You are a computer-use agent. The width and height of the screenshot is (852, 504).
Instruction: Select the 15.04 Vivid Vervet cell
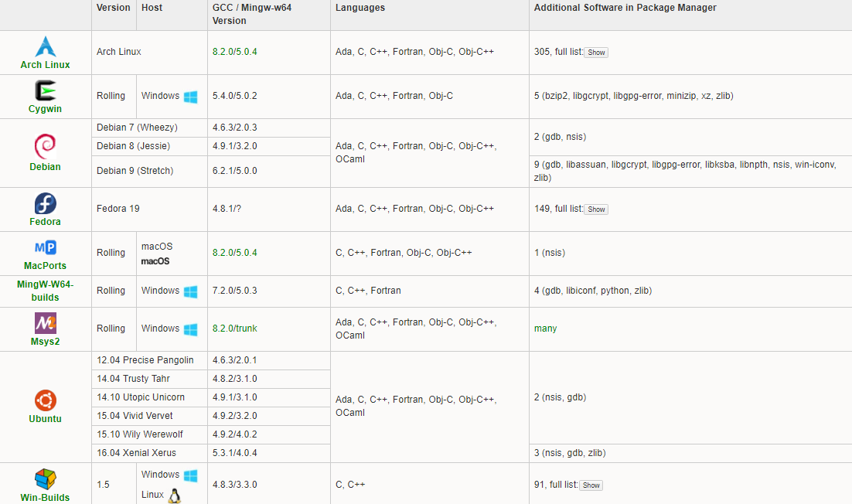point(149,416)
